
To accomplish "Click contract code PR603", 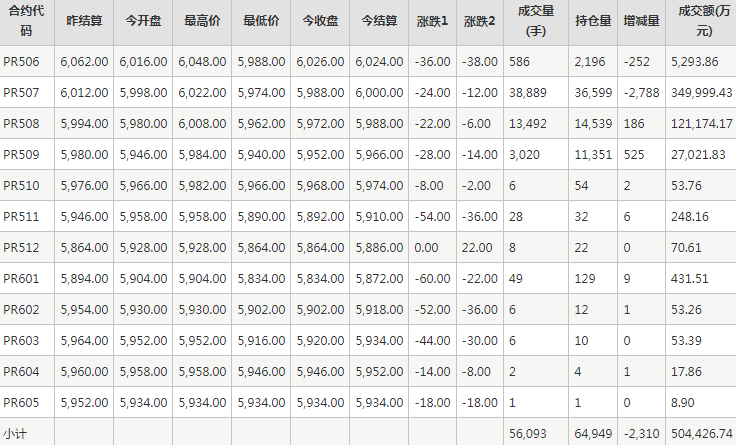I will pos(21,340).
